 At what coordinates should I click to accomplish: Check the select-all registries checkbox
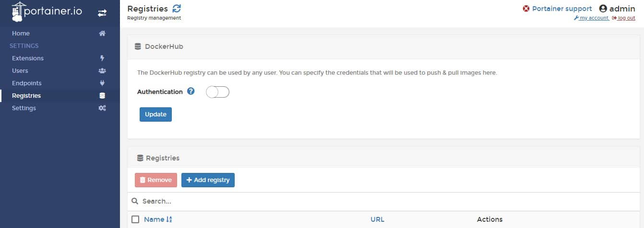135,219
